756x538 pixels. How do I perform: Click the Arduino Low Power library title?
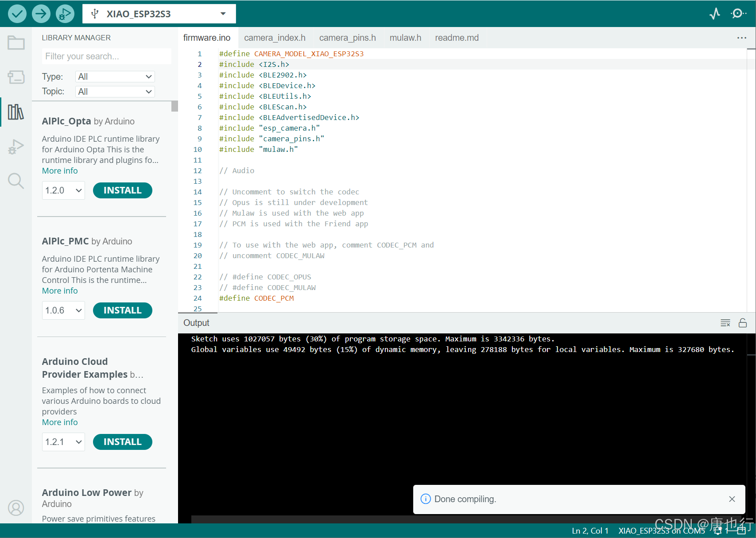(x=87, y=492)
